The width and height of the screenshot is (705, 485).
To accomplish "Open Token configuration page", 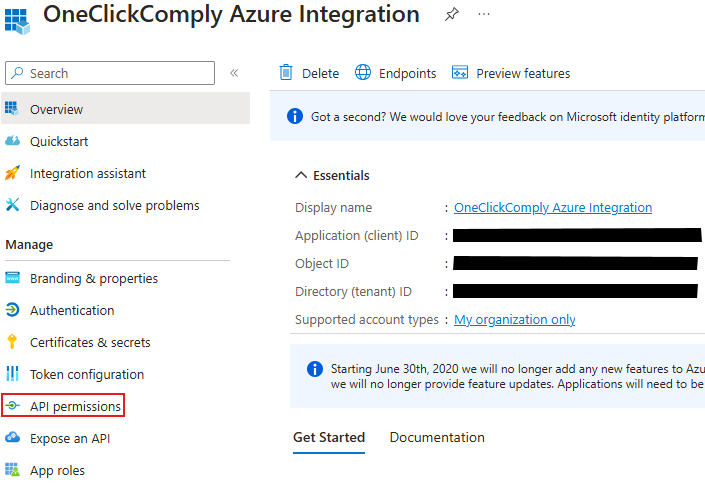I will coord(86,374).
